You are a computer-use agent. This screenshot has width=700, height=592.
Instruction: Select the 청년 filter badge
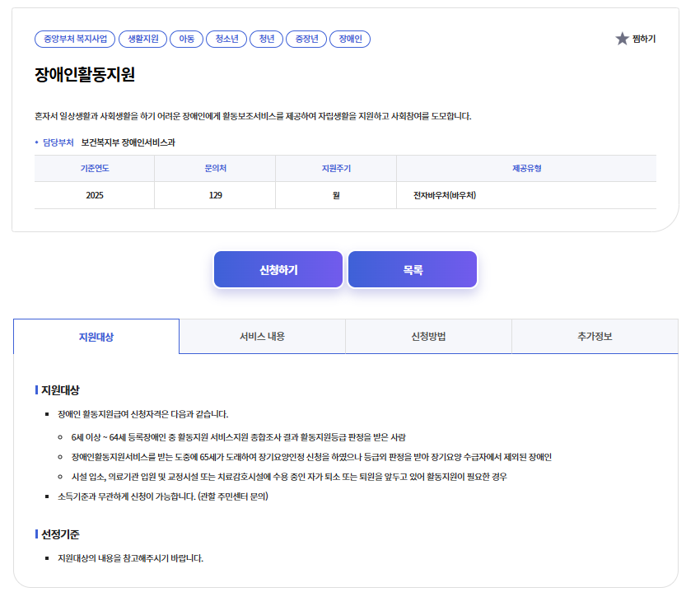(266, 38)
